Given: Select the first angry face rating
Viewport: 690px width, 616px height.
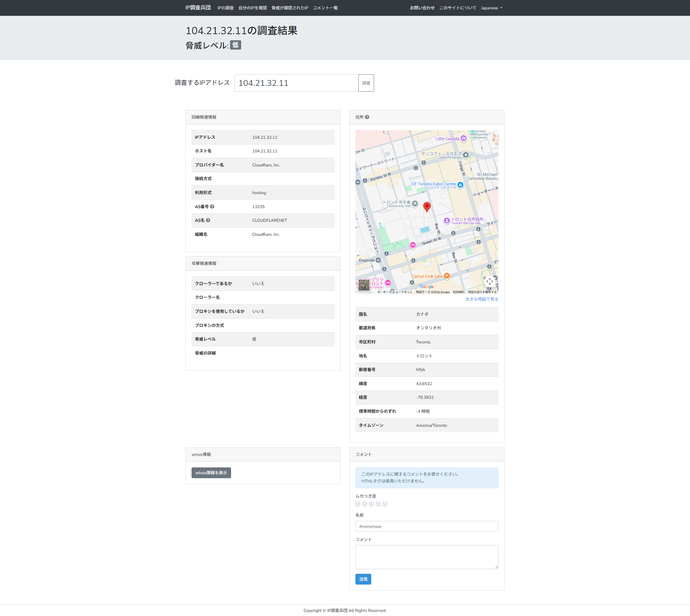Looking at the screenshot, I should point(358,504).
